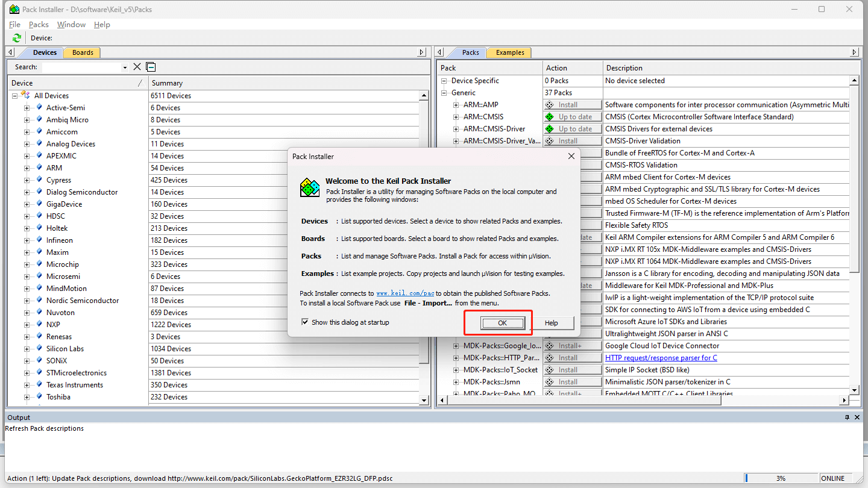868x488 pixels.
Task: Click the Output panel pin icon
Action: pyautogui.click(x=847, y=418)
